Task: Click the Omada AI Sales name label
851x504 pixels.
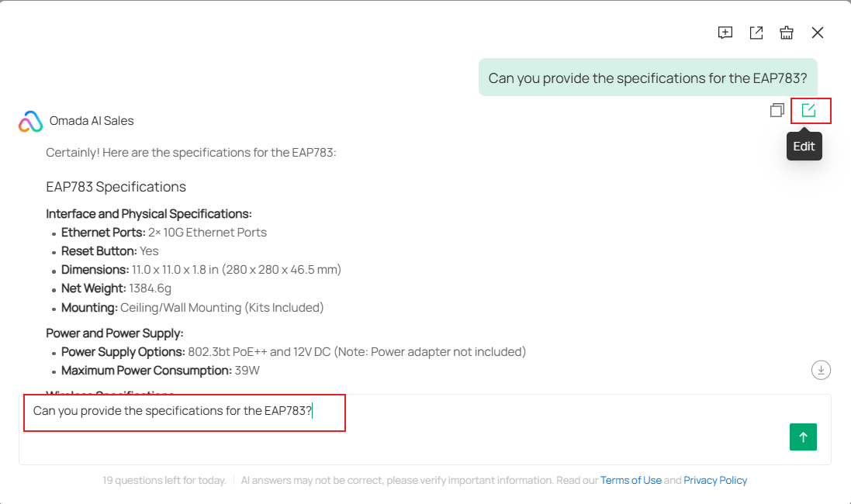Action: [91, 121]
